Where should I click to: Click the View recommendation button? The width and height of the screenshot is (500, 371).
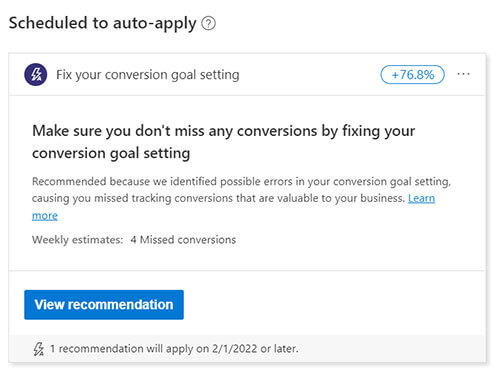(x=104, y=305)
